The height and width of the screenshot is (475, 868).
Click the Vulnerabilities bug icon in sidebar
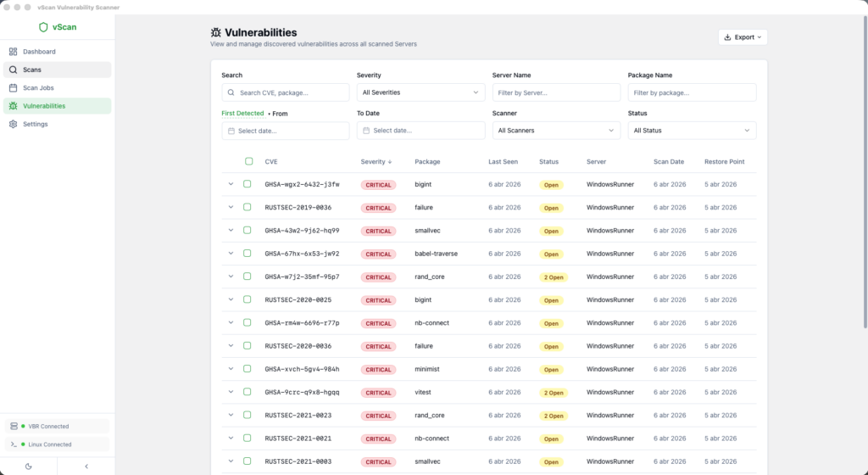click(13, 106)
